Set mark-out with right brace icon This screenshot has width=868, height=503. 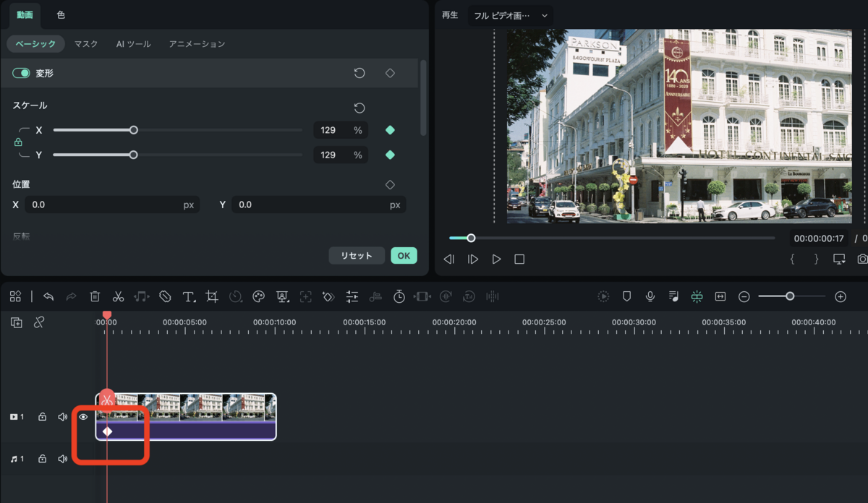[x=816, y=259]
